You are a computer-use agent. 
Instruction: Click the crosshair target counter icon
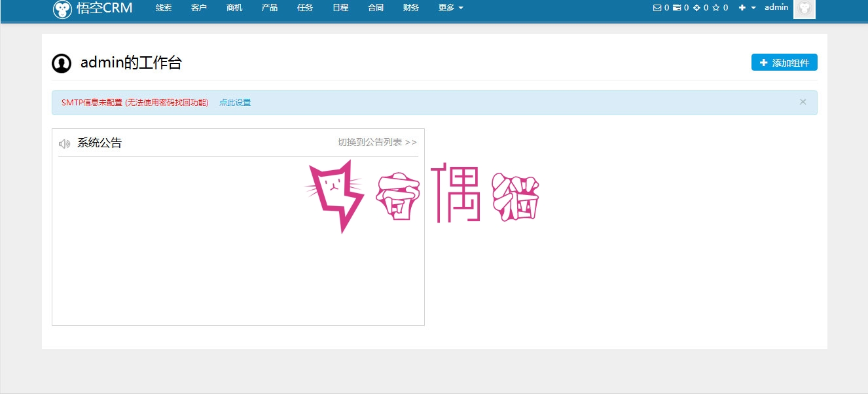(x=696, y=8)
